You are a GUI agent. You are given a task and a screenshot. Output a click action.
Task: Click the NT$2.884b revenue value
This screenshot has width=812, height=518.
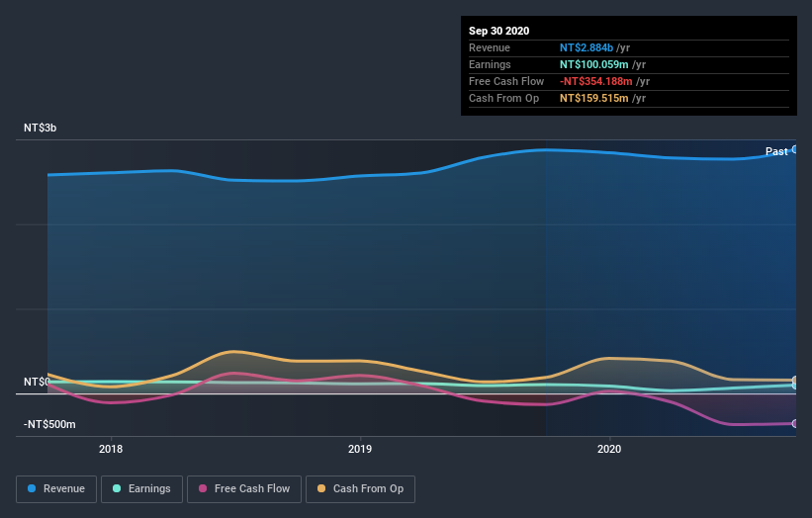click(x=586, y=47)
